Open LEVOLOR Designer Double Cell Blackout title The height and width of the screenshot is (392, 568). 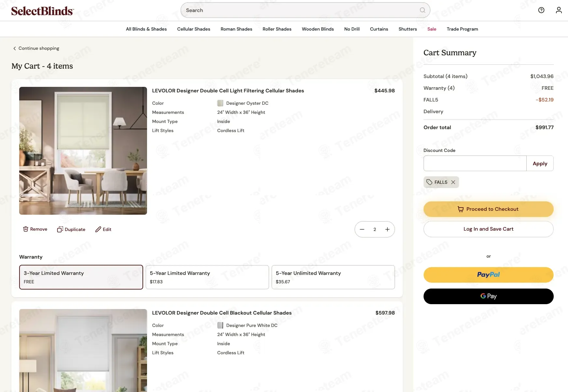pos(222,313)
